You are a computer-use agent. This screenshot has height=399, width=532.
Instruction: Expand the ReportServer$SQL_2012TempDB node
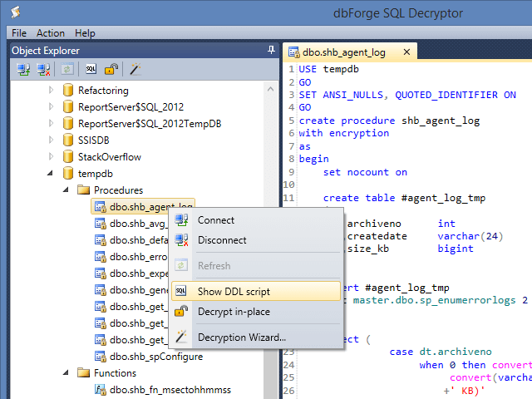click(51, 123)
